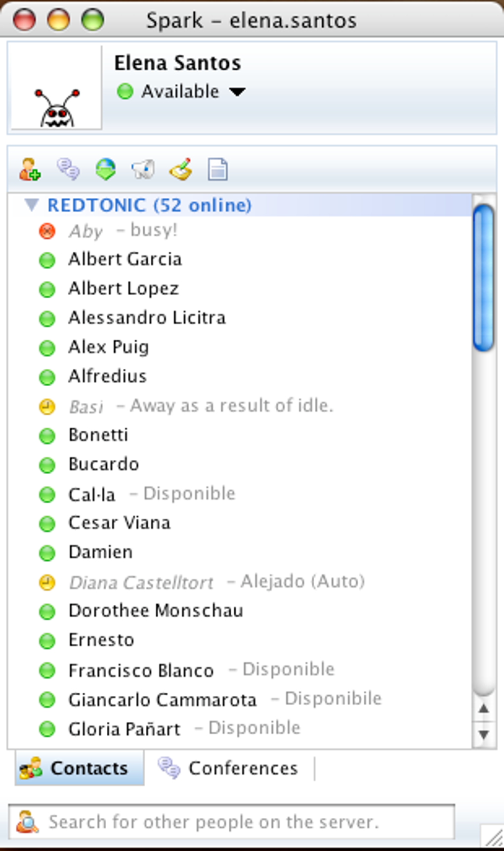
Task: Click the globe with green arrow icon
Action: [106, 169]
